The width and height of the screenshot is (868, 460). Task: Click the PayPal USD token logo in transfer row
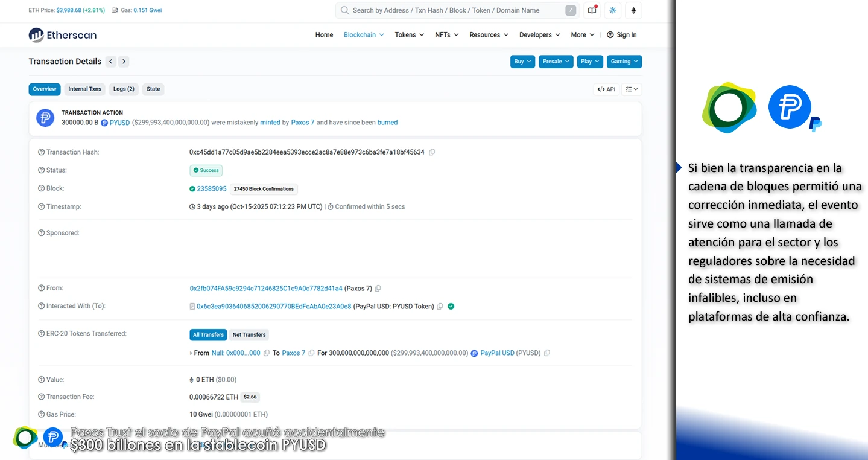474,353
